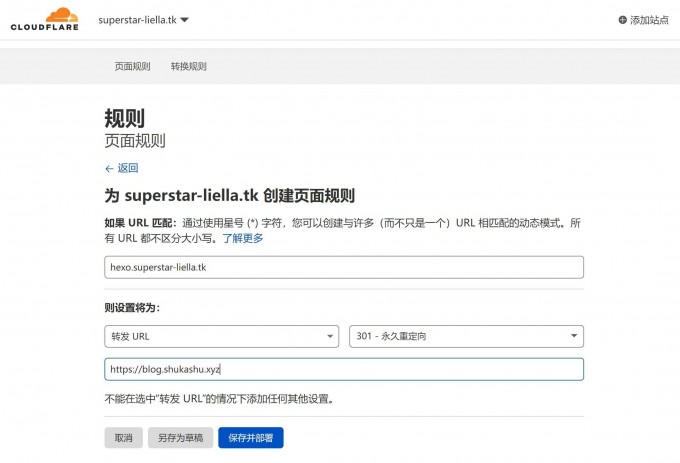Switch to the 转换规则 tab
Viewport: 680px width, 463px height.
point(189,66)
